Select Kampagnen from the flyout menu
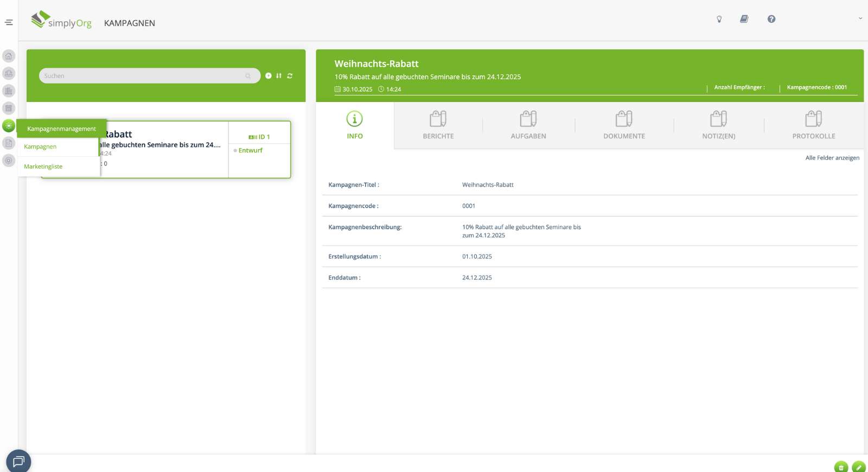Image resolution: width=868 pixels, height=472 pixels. click(x=40, y=147)
